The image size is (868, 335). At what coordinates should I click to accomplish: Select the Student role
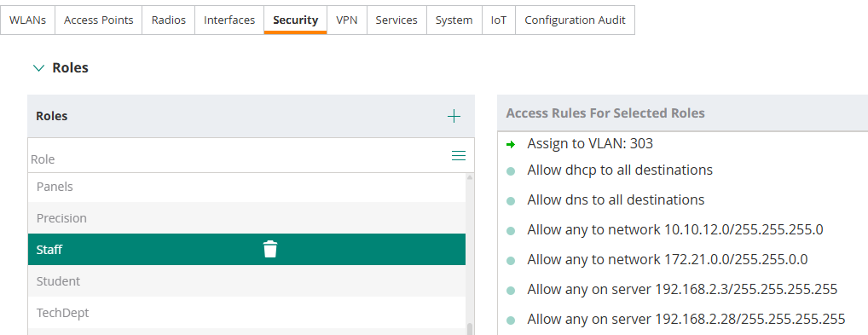[x=247, y=281]
